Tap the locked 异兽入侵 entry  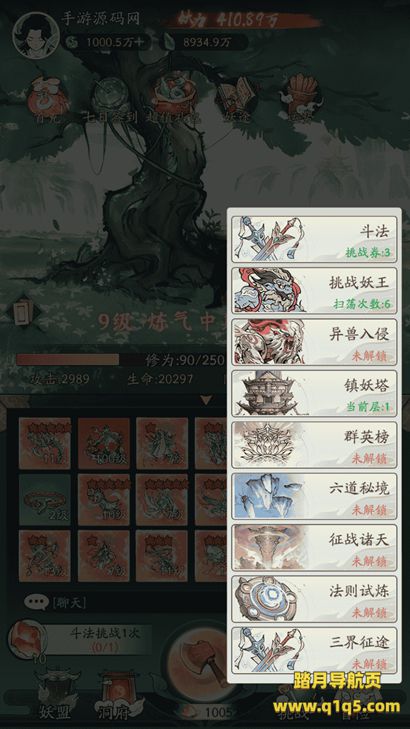pos(314,341)
